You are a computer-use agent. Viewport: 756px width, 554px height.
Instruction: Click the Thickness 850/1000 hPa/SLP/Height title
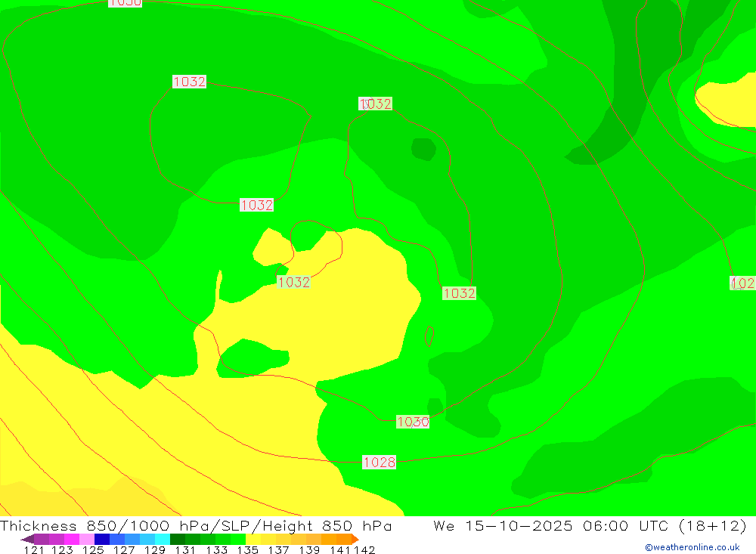(196, 525)
